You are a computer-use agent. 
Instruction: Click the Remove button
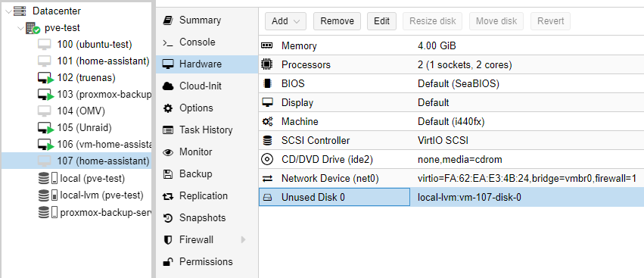coord(338,21)
